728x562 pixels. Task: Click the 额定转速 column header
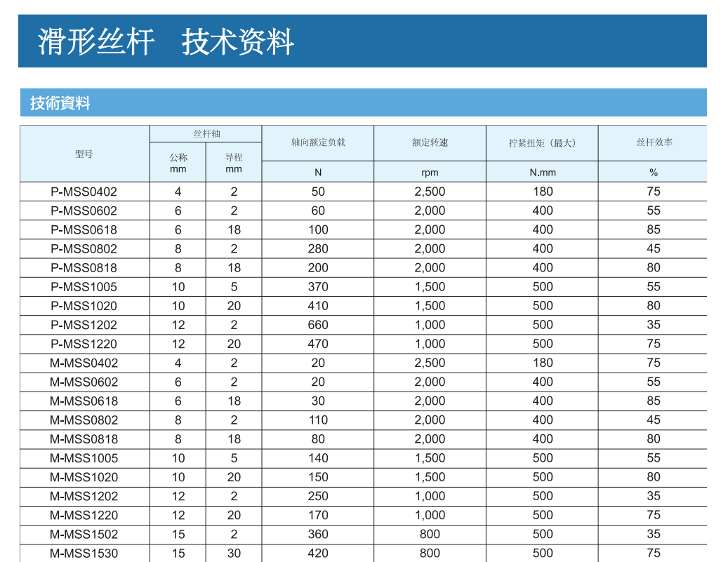(x=430, y=142)
